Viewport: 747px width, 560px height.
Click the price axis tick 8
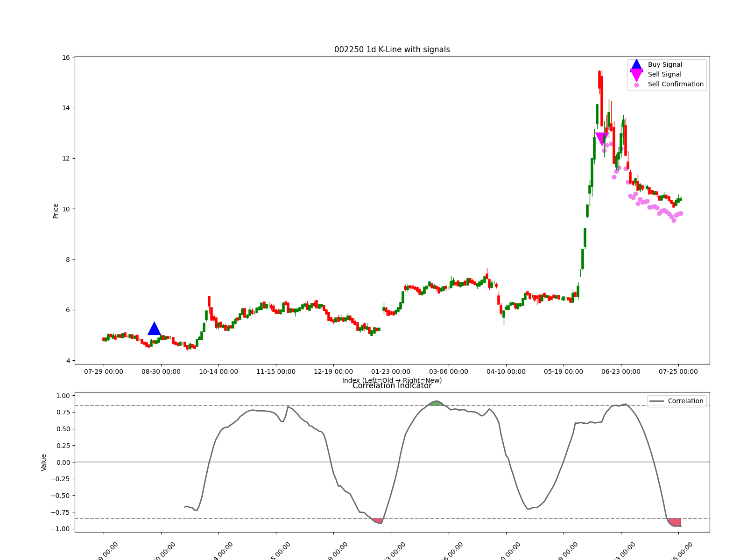point(68,260)
